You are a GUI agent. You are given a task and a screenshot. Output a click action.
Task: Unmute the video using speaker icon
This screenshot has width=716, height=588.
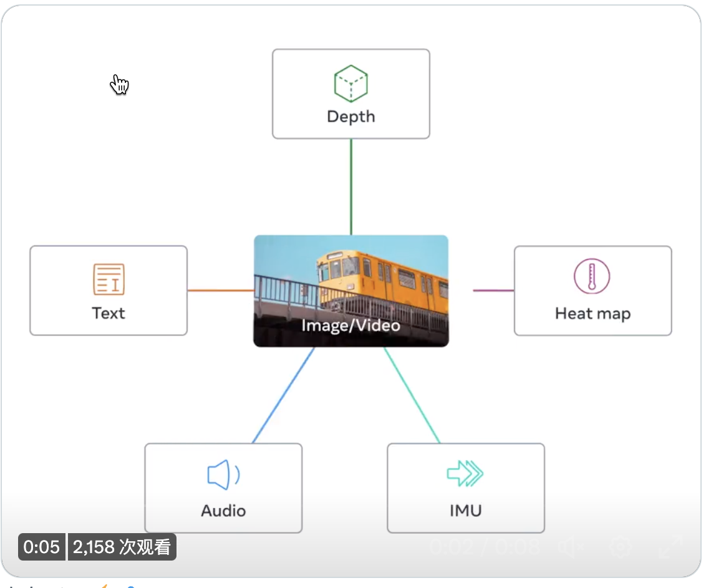pyautogui.click(x=571, y=546)
